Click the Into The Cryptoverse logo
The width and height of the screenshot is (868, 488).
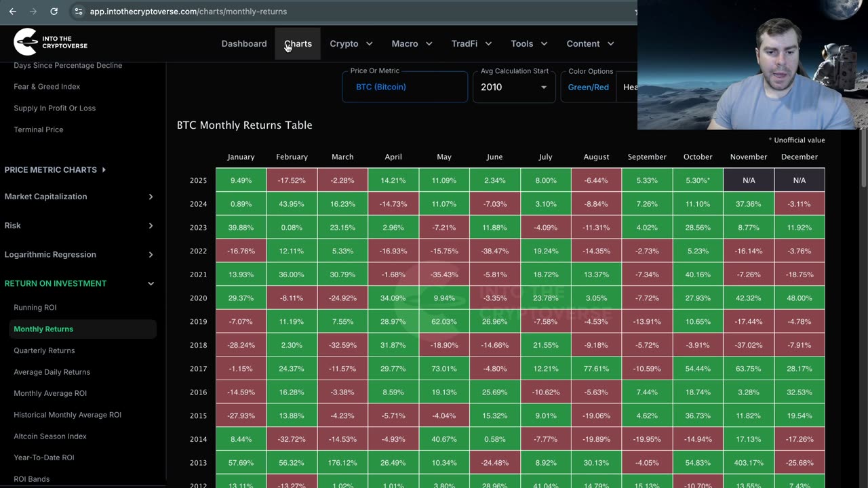(51, 42)
